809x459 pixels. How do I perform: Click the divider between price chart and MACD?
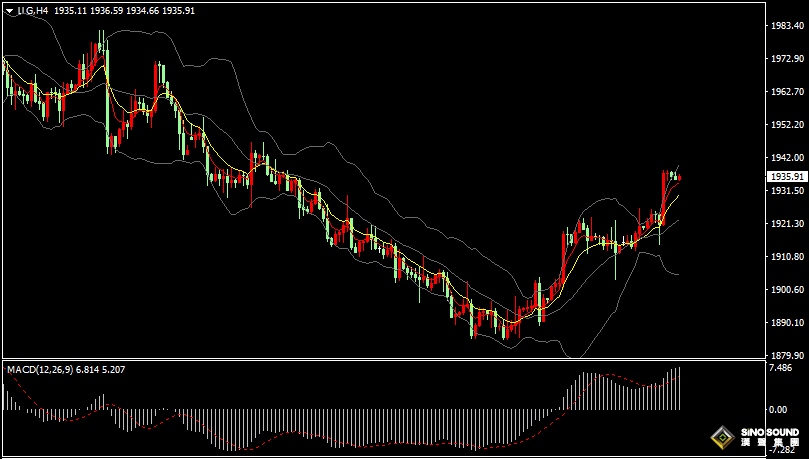(x=380, y=359)
